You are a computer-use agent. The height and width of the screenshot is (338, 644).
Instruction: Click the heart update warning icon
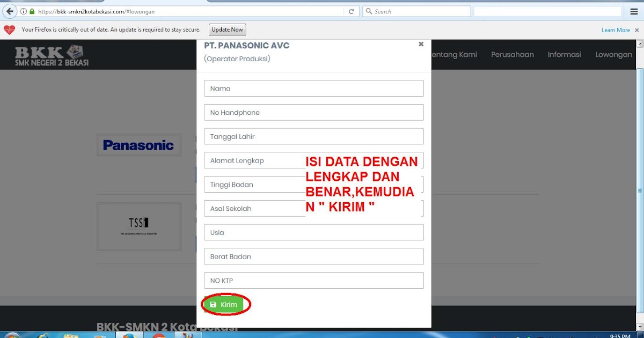9,30
